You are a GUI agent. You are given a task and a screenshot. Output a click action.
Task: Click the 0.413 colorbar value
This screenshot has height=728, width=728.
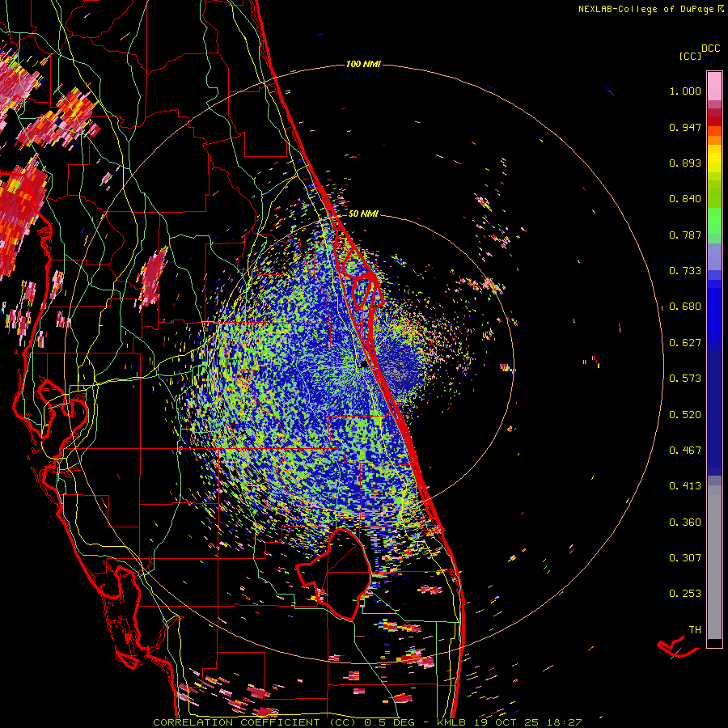(685, 486)
